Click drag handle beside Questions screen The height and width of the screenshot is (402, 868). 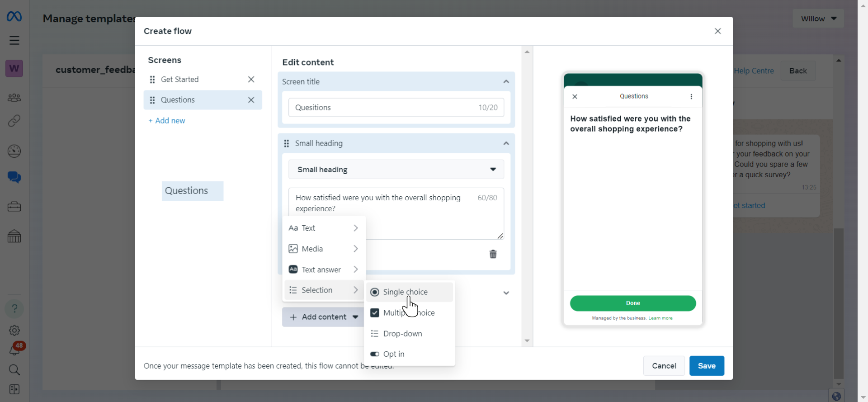[152, 100]
